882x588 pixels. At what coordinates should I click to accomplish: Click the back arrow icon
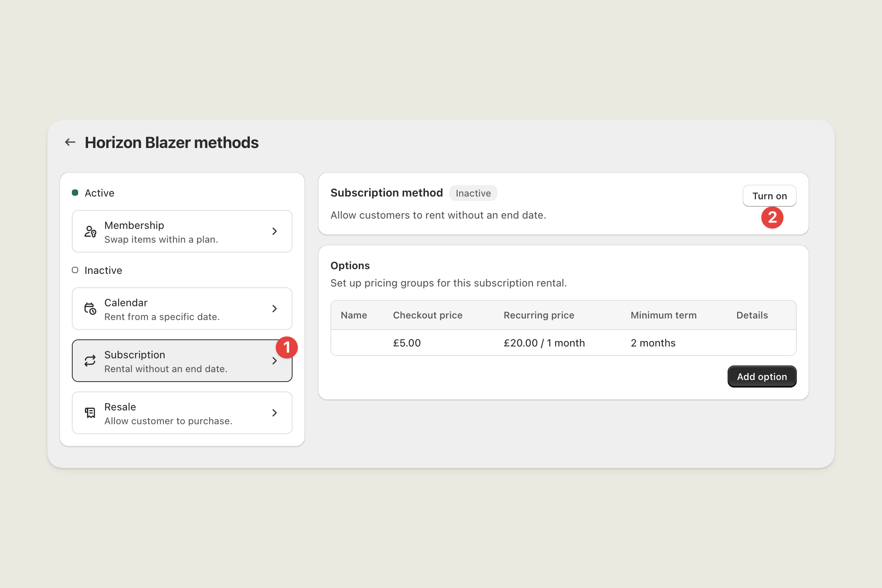pos(70,142)
